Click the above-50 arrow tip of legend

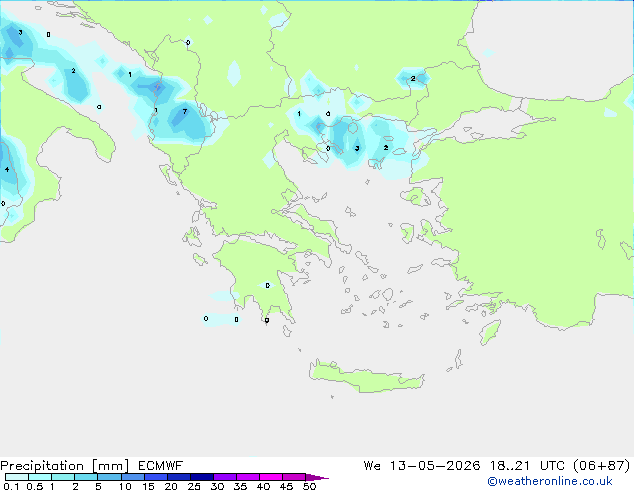(x=317, y=477)
